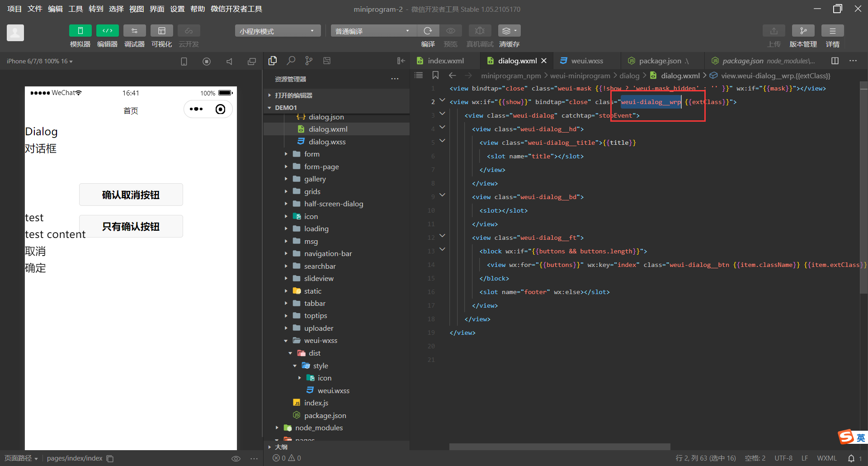The width and height of the screenshot is (868, 466).
Task: Toggle the editor panel (编辑器)
Action: pos(107,31)
